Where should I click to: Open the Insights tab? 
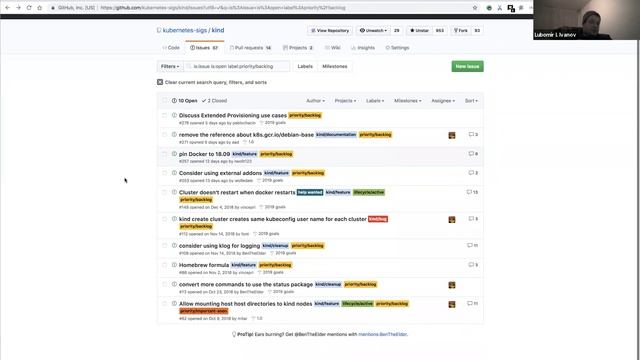click(x=363, y=48)
